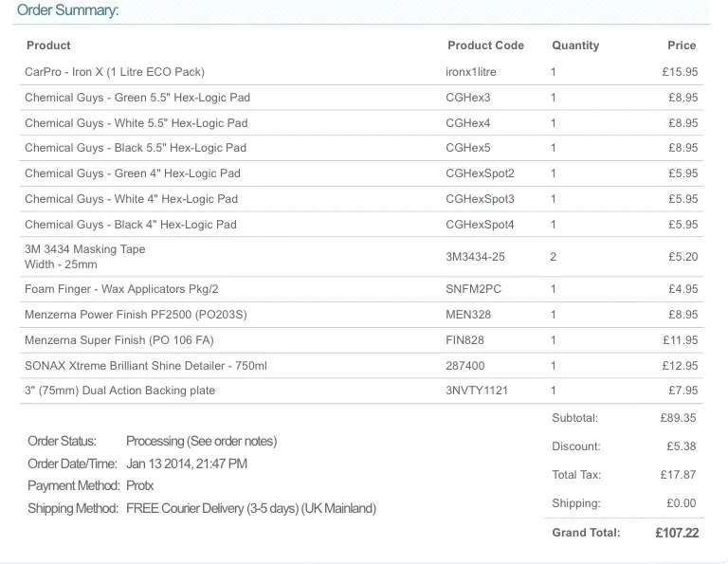This screenshot has height=564, width=728.
Task: Open Menzerna Power Finish PF2500 item
Action: (x=136, y=315)
